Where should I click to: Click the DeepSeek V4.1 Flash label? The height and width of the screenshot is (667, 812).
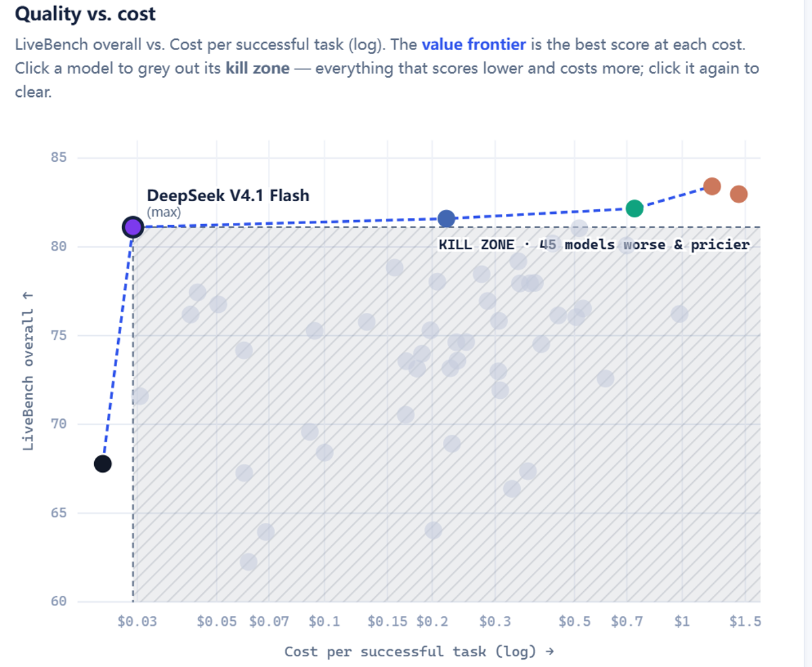[x=228, y=196]
